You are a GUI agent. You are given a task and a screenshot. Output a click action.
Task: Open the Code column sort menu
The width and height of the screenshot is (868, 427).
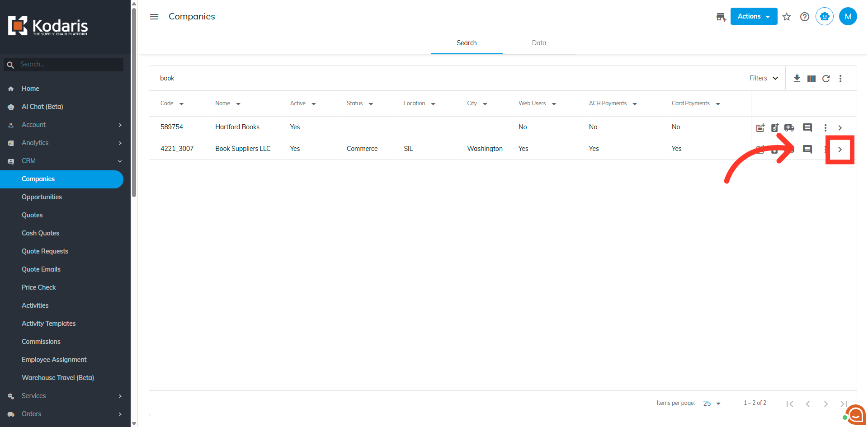pos(181,104)
